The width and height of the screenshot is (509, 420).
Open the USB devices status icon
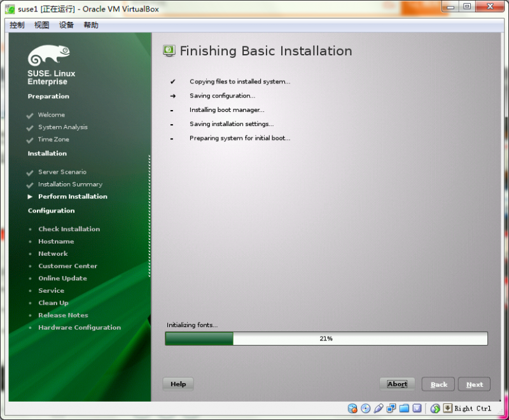pyautogui.click(x=378, y=408)
